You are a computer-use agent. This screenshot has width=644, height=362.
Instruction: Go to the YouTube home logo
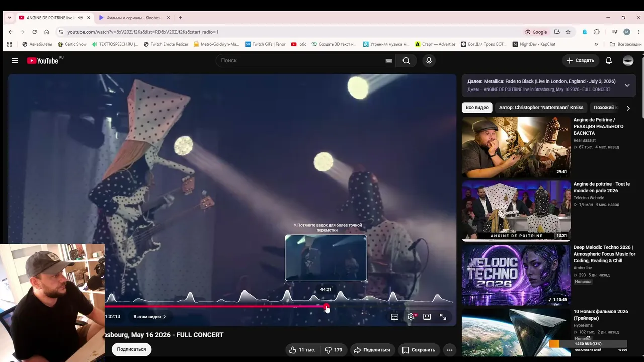[x=43, y=61]
